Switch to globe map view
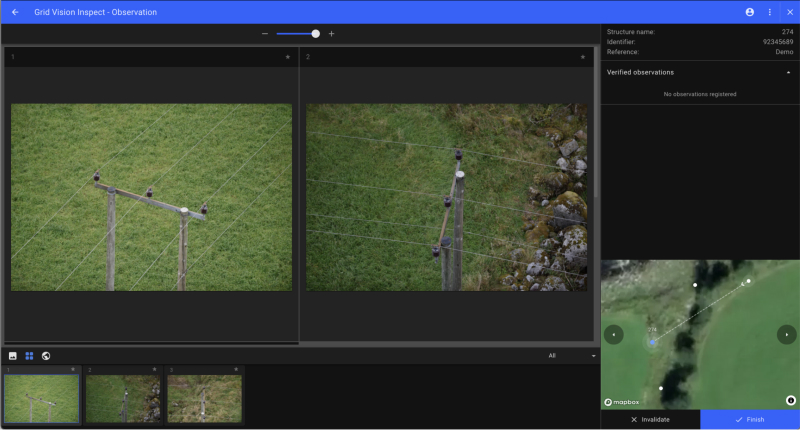Image resolution: width=800 pixels, height=430 pixels. tap(46, 356)
